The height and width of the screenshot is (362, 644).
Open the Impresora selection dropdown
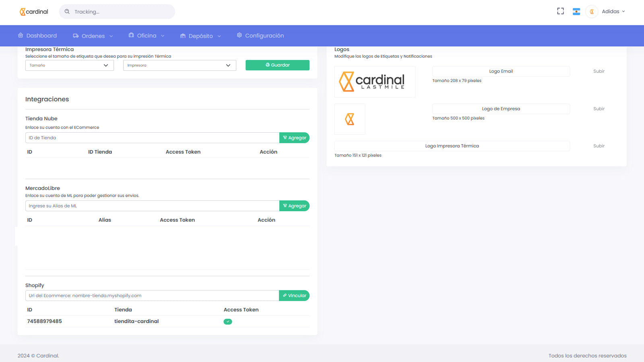click(180, 65)
